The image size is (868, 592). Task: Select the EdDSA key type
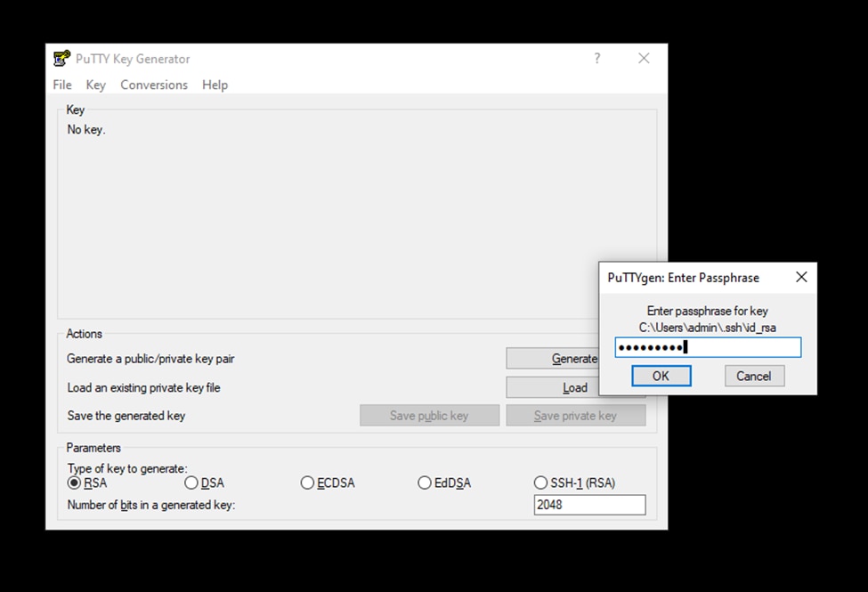point(444,483)
